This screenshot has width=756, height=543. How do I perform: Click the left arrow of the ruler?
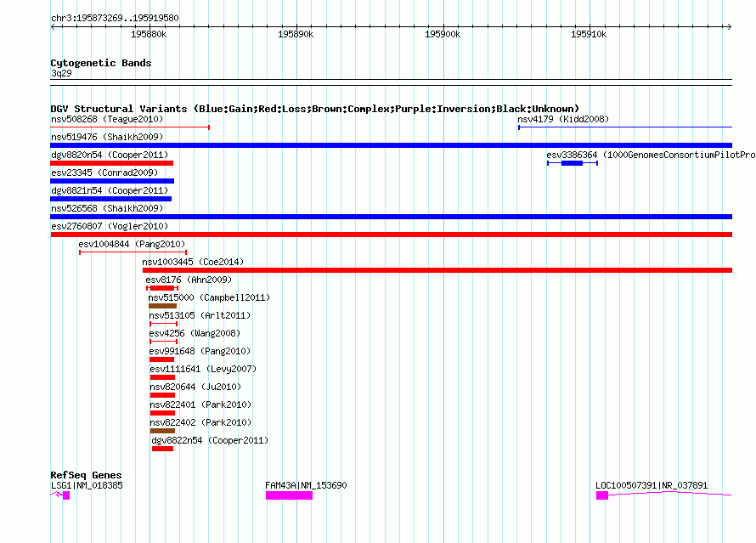(x=53, y=26)
